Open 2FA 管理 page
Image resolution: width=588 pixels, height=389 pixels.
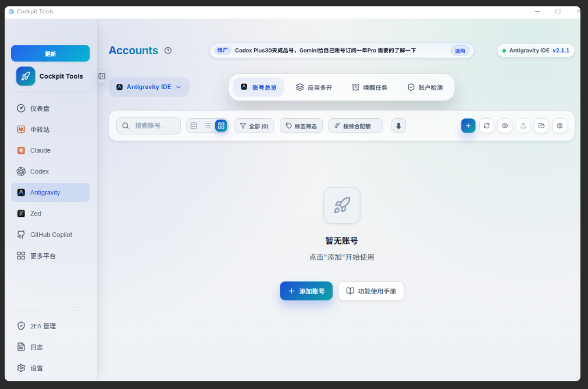[50, 326]
